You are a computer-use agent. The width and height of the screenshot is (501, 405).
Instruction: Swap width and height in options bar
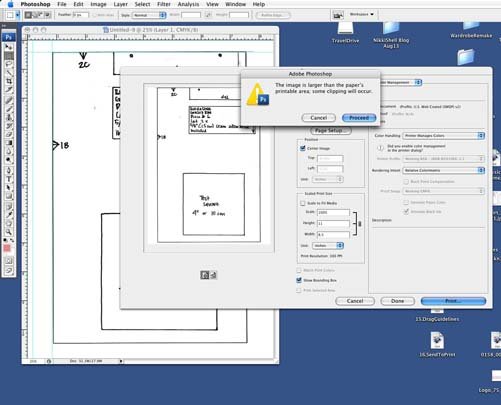(208, 15)
